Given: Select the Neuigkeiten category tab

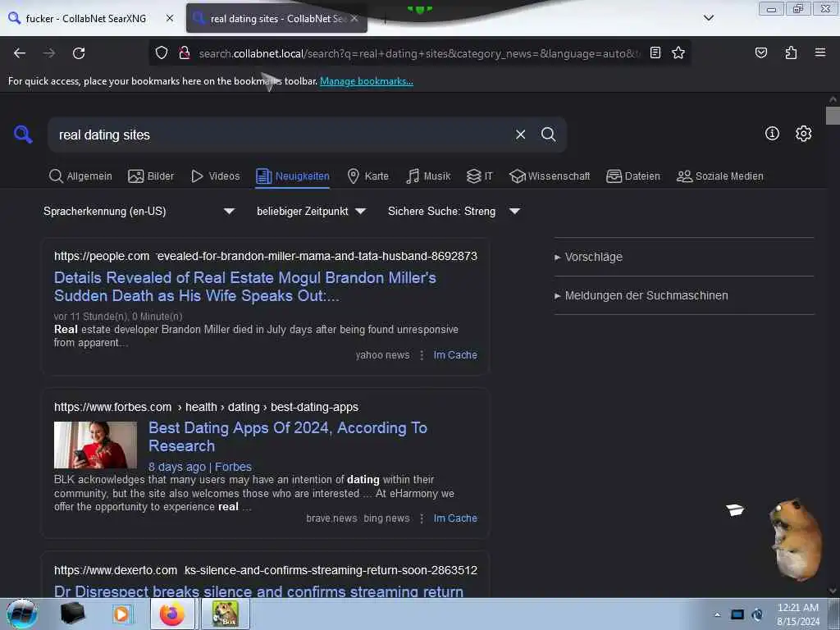Looking at the screenshot, I should (293, 176).
